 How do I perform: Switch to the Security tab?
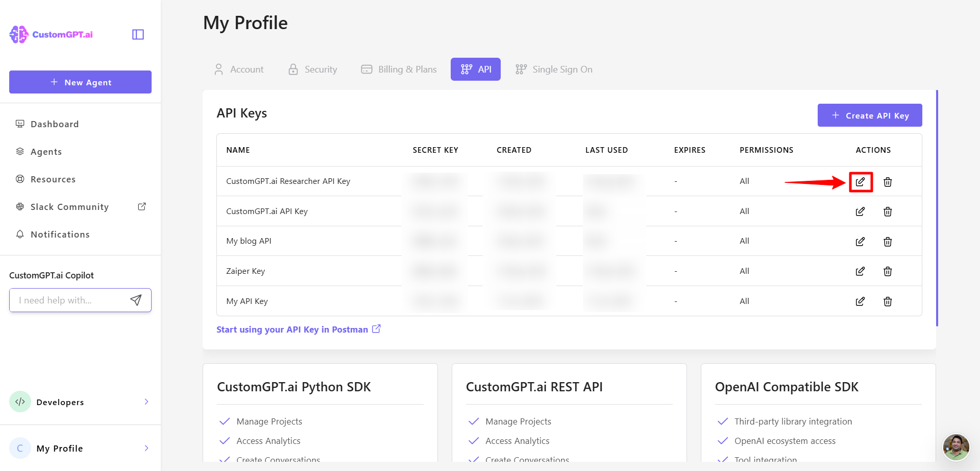point(313,69)
